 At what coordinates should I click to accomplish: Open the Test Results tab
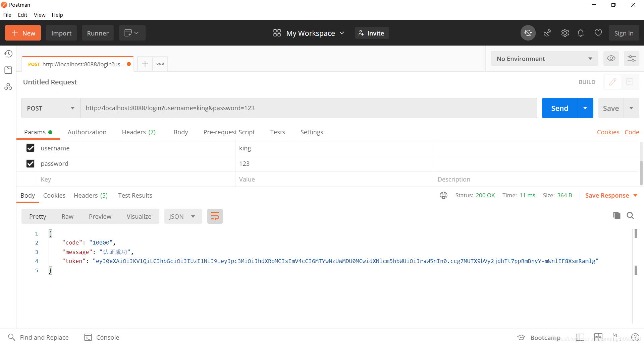[x=135, y=195]
